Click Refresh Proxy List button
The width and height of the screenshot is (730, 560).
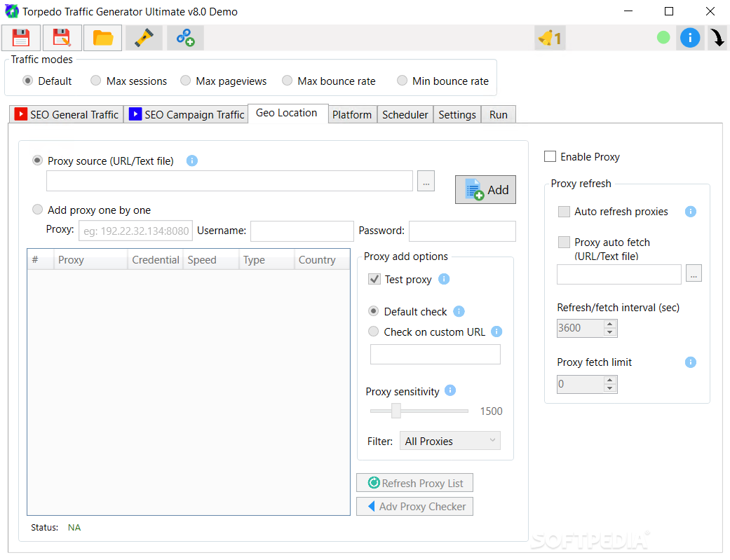tap(415, 483)
